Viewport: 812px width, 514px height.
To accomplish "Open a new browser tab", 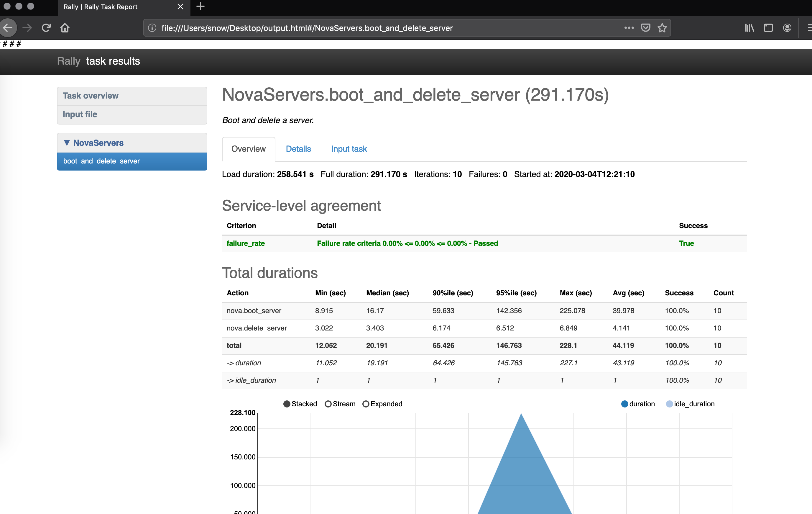I will tap(200, 6).
